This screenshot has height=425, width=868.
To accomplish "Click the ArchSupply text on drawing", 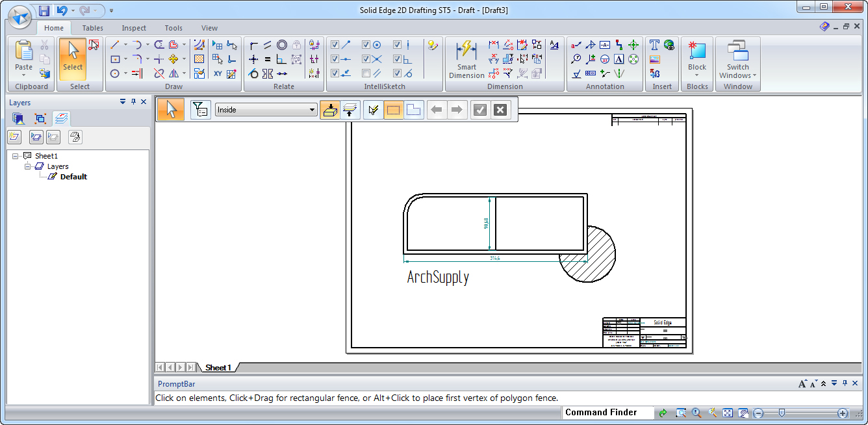I will (438, 277).
